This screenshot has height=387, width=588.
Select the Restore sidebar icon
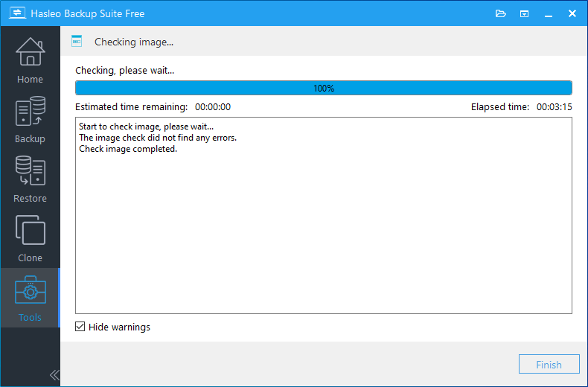pos(30,172)
